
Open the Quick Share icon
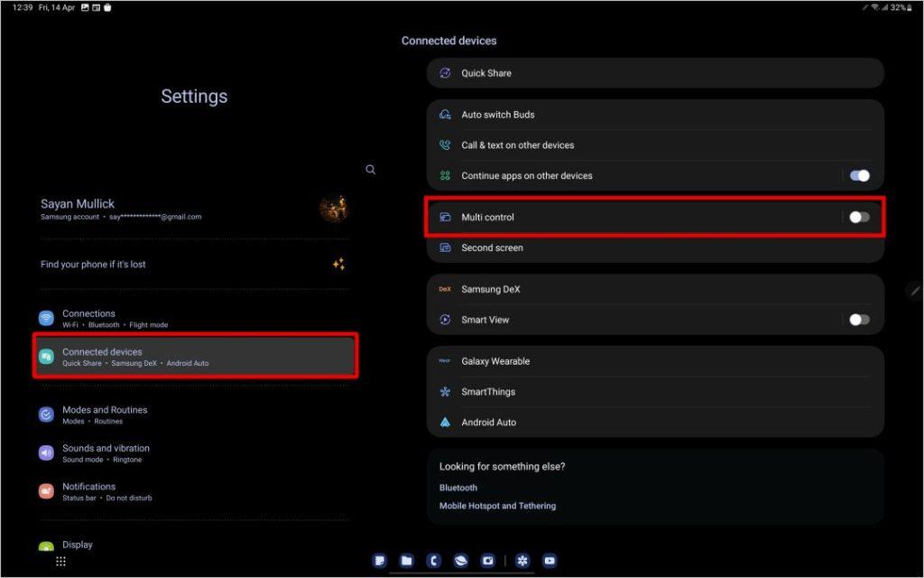click(445, 73)
